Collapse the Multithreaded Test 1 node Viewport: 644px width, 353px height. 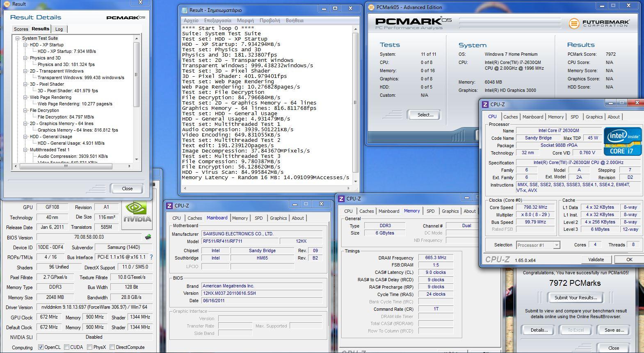coord(25,150)
